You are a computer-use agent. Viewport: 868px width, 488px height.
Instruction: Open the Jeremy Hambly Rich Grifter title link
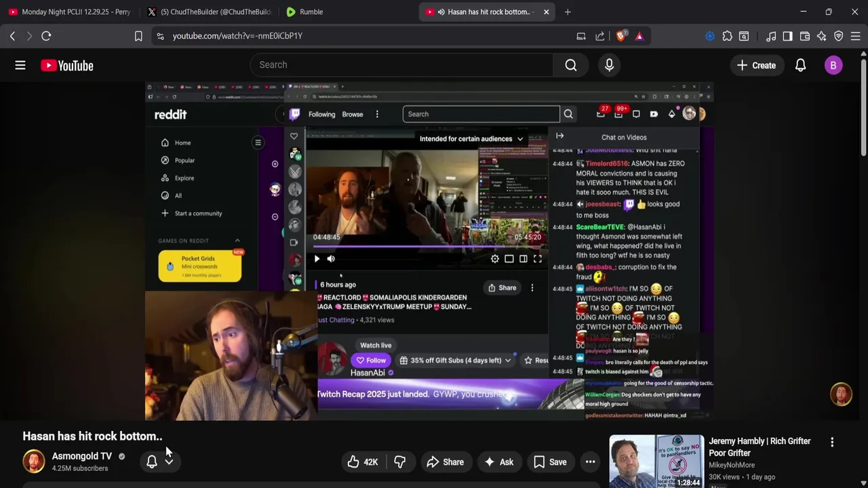click(760, 447)
